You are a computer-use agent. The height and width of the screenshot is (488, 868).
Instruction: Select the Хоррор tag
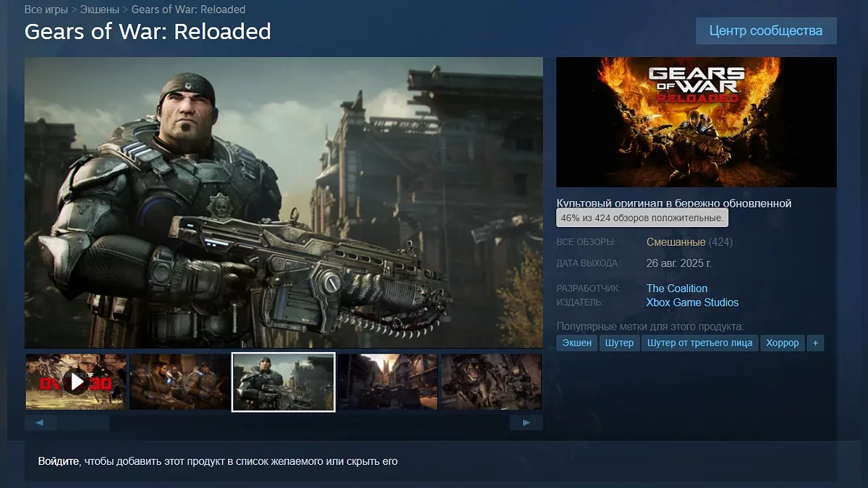point(782,343)
